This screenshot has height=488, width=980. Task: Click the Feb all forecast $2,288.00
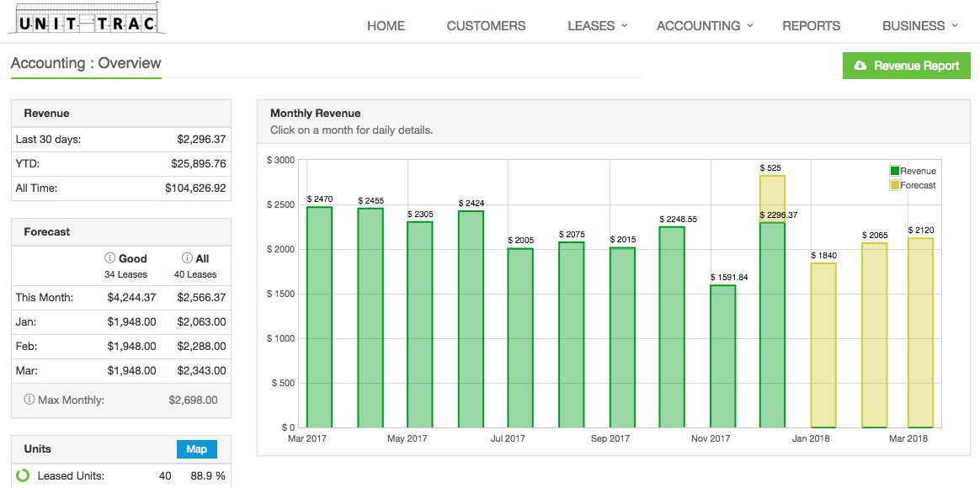pyautogui.click(x=201, y=346)
